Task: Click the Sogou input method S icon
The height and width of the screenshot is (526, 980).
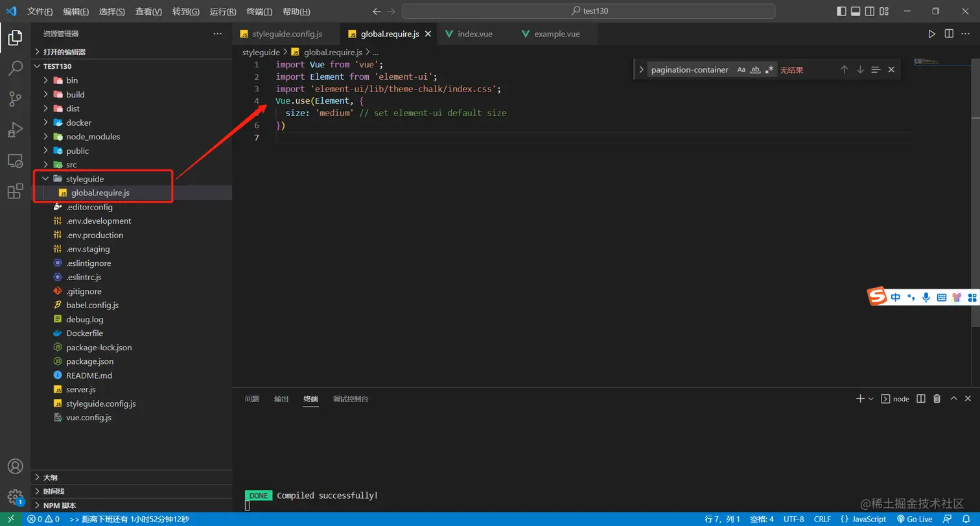Action: click(x=877, y=297)
